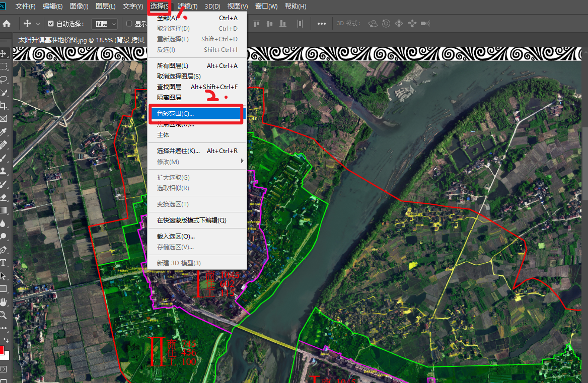Open the 图层(L) menu
588x383 pixels.
pos(105,7)
